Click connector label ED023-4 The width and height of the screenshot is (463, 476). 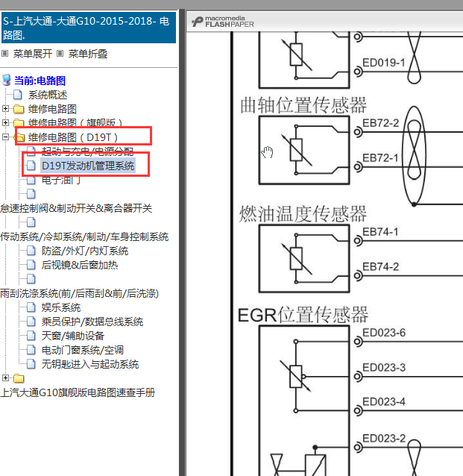point(384,402)
